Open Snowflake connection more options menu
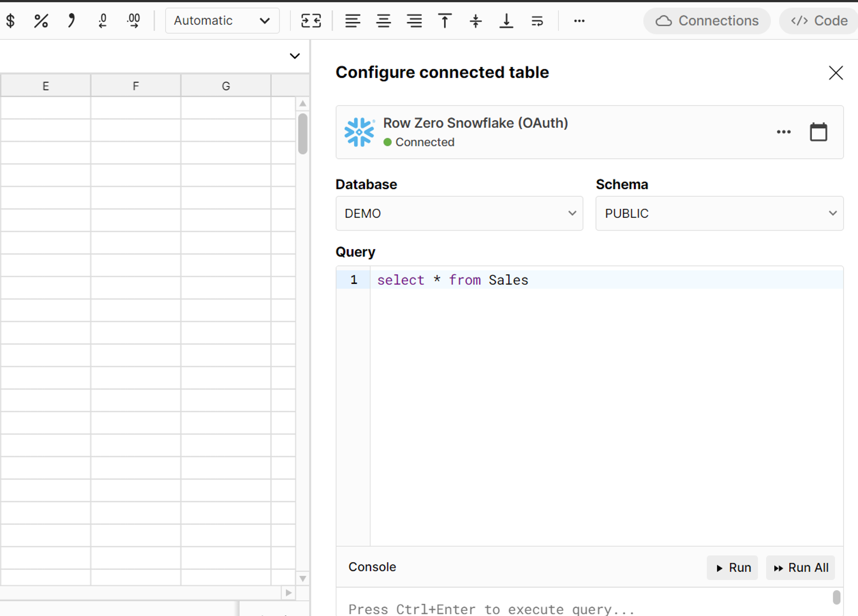 click(x=784, y=132)
